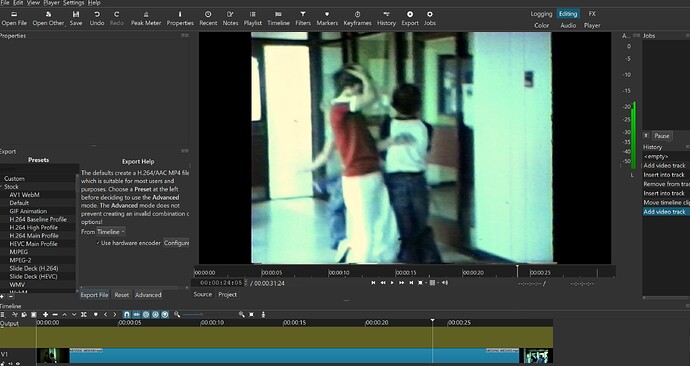Open the Keyframes panel
Image resolution: width=690 pixels, height=366 pixels.
click(357, 18)
